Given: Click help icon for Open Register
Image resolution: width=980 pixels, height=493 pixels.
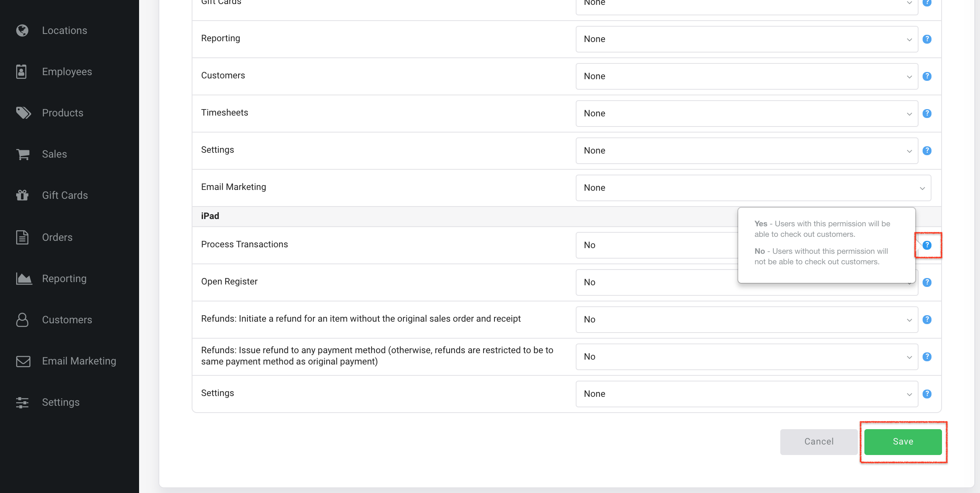Looking at the screenshot, I should coord(927,282).
